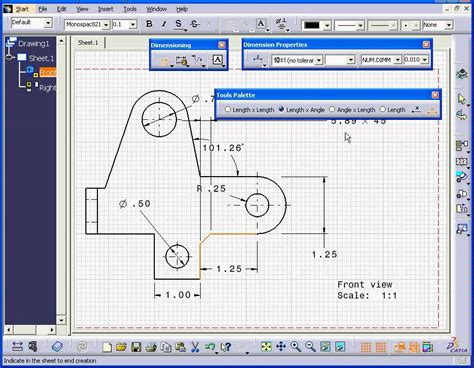
Task: Click the Cut scissors icon
Action: [x=195, y=347]
